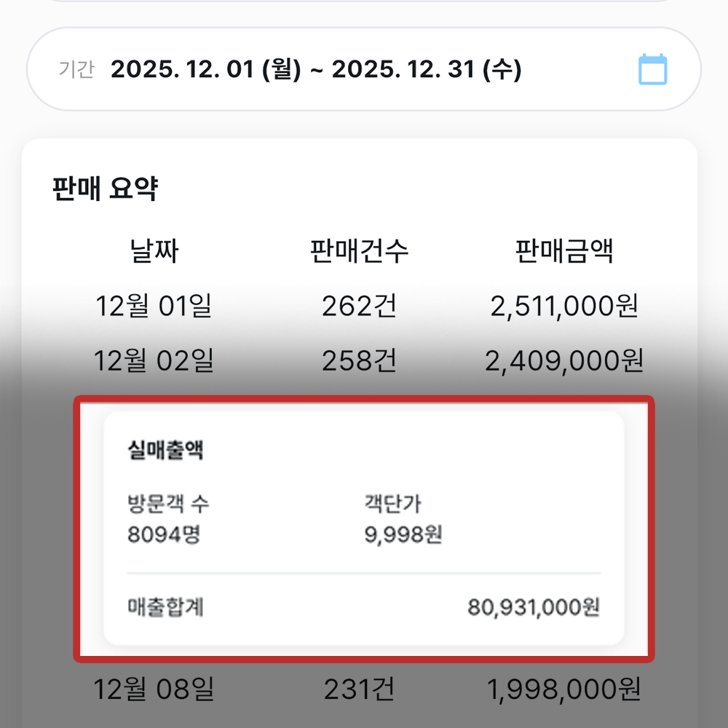
Task: Click the 8094명 visitor count value
Action: pos(164,536)
